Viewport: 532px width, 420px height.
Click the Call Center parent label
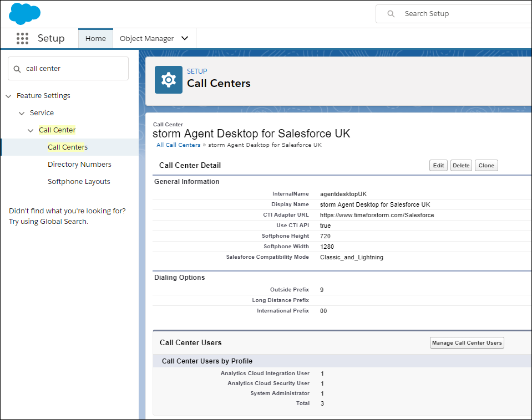click(x=57, y=130)
